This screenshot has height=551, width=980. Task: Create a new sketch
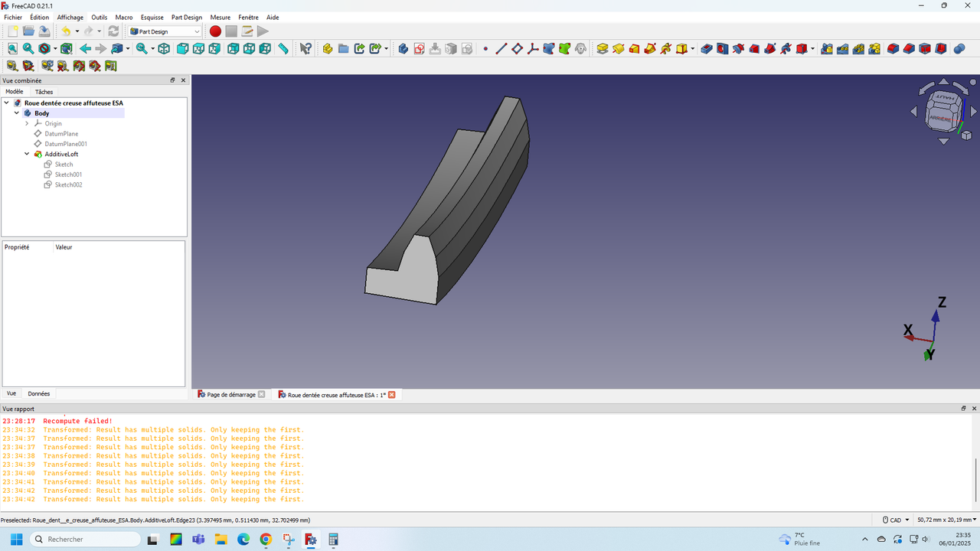(419, 49)
